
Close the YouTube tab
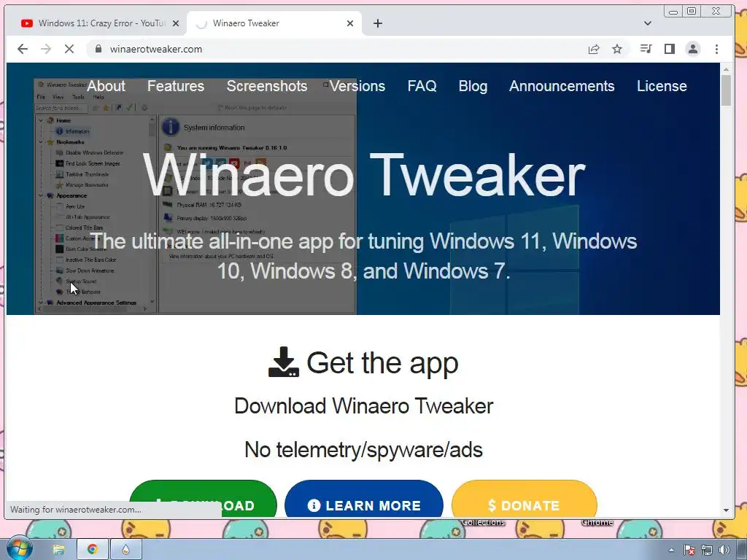tap(176, 23)
